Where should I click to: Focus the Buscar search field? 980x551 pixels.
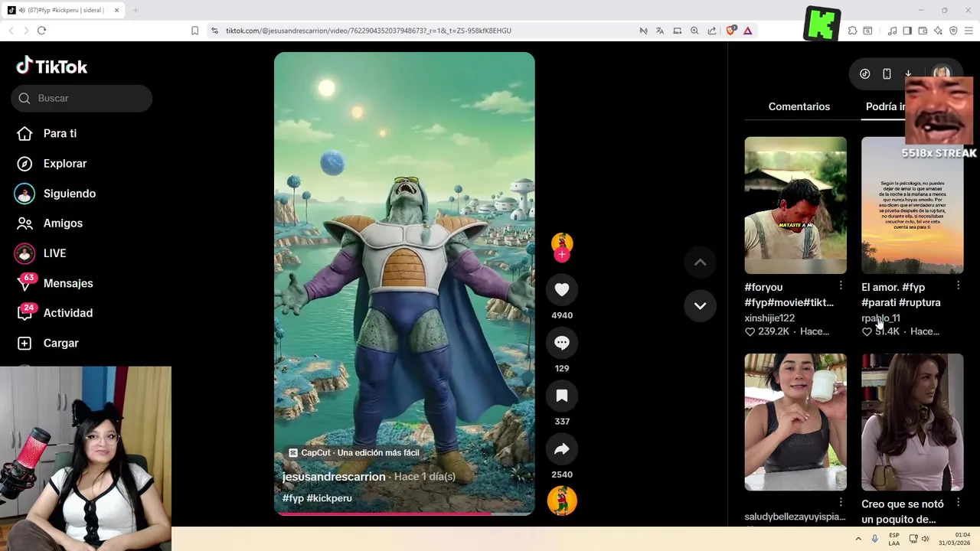click(x=82, y=98)
